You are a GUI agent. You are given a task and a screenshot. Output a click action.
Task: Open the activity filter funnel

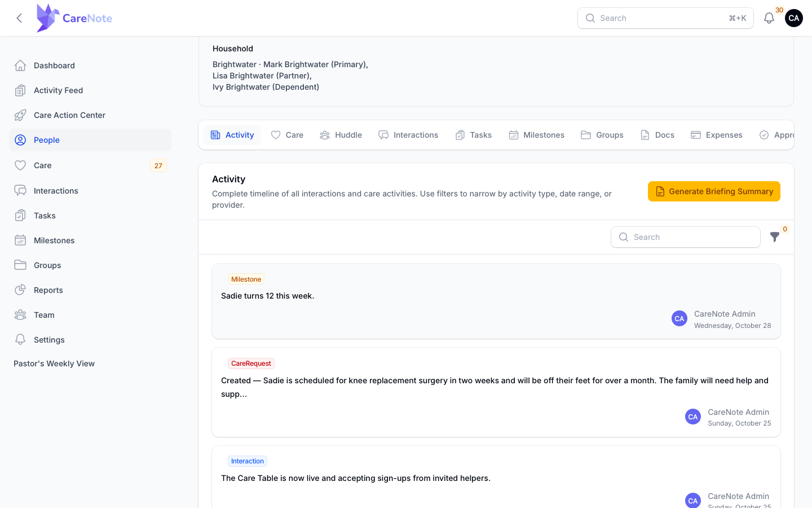775,237
